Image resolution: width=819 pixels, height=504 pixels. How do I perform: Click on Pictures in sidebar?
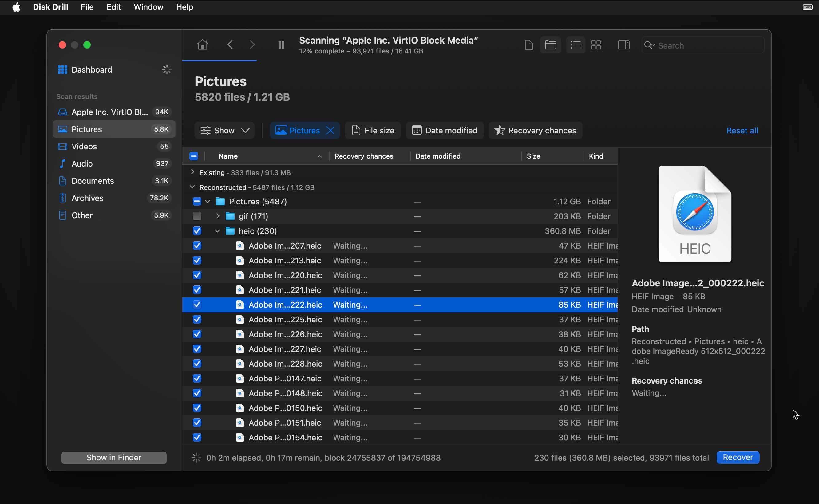(86, 128)
